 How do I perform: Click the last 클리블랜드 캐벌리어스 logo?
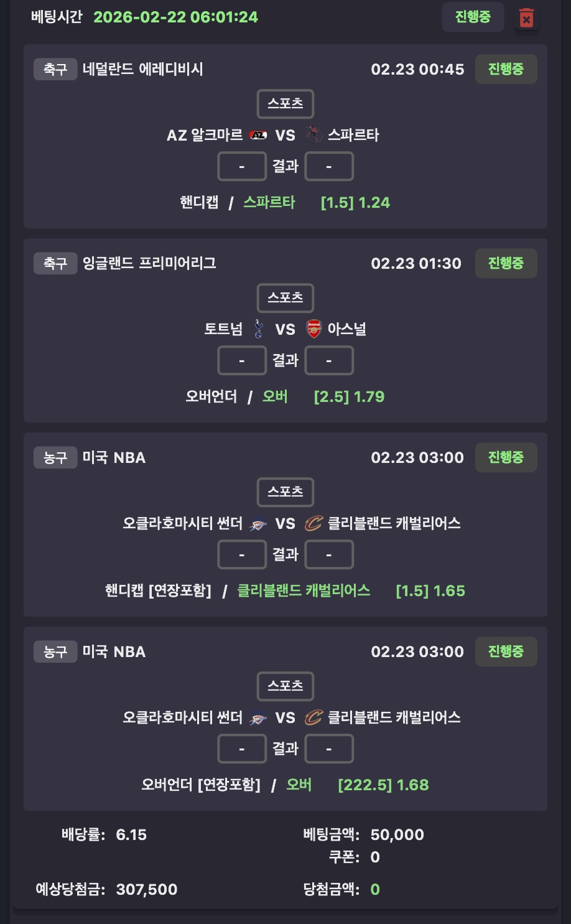[313, 718]
